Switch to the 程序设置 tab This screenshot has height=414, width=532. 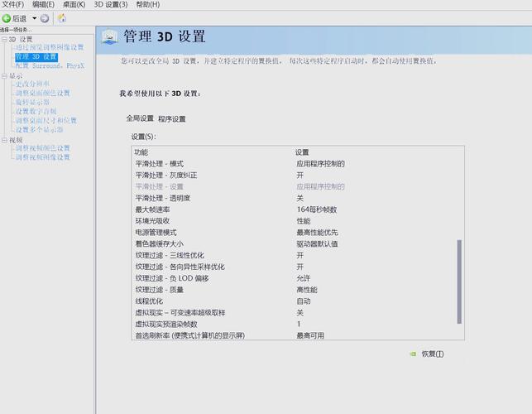click(171, 119)
